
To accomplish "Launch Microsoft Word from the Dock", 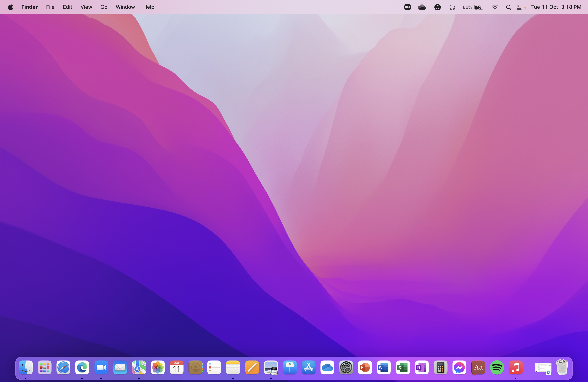I will pos(384,367).
